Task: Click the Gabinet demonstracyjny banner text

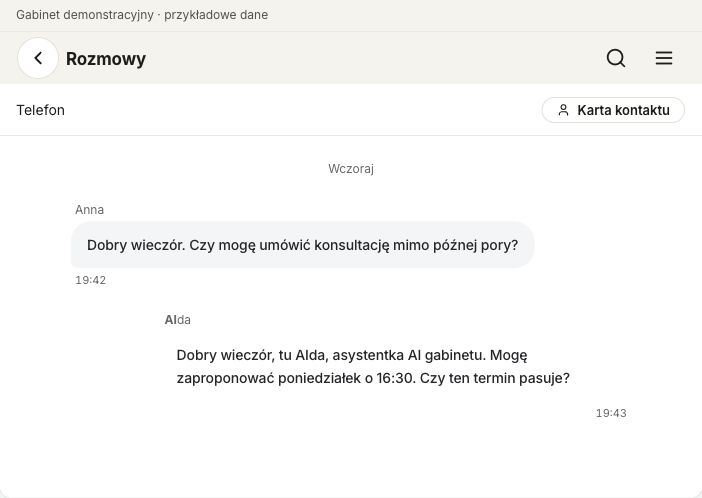Action: (x=142, y=15)
